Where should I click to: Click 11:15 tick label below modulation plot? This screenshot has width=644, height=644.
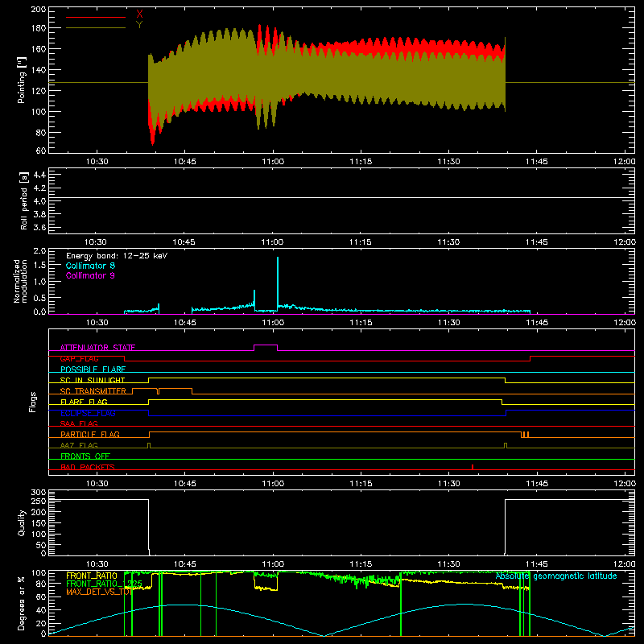(x=361, y=323)
